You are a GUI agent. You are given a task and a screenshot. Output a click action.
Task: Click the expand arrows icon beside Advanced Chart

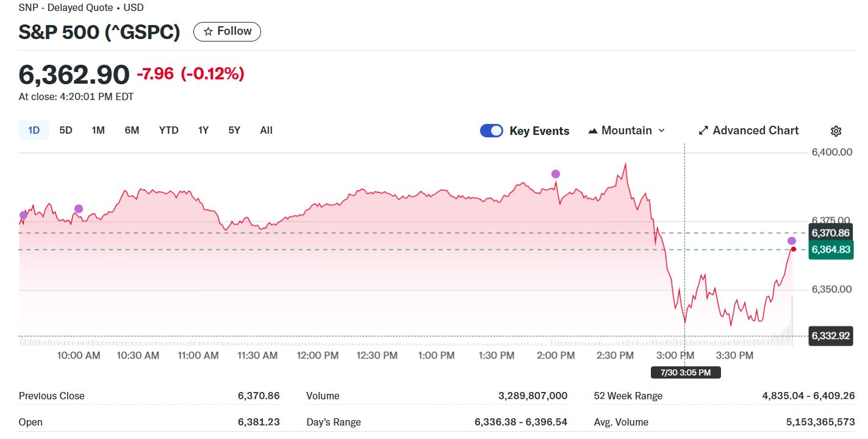(x=703, y=131)
